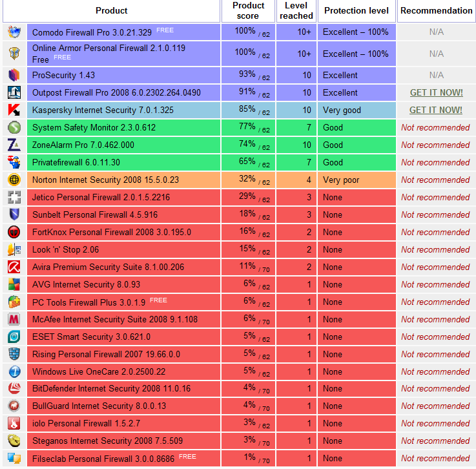The height and width of the screenshot is (469, 476).
Task: Select Norton Internet Security 2008 product name
Action: coord(105,180)
